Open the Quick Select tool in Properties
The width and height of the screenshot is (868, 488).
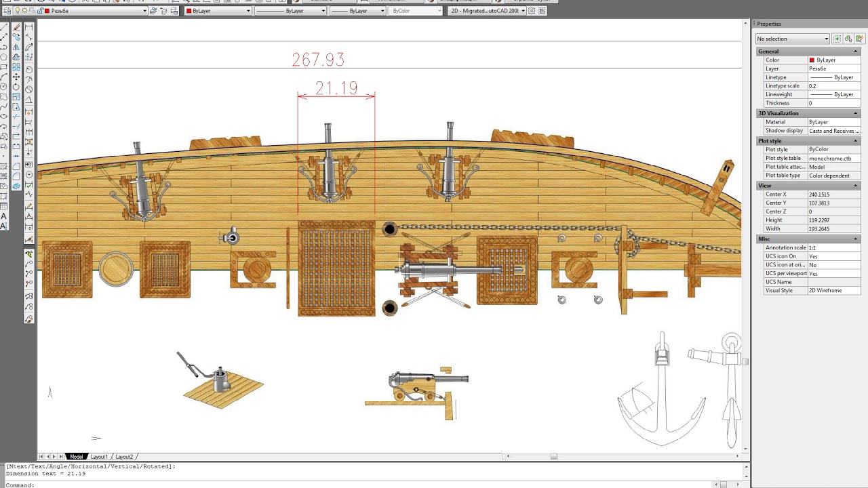point(859,39)
